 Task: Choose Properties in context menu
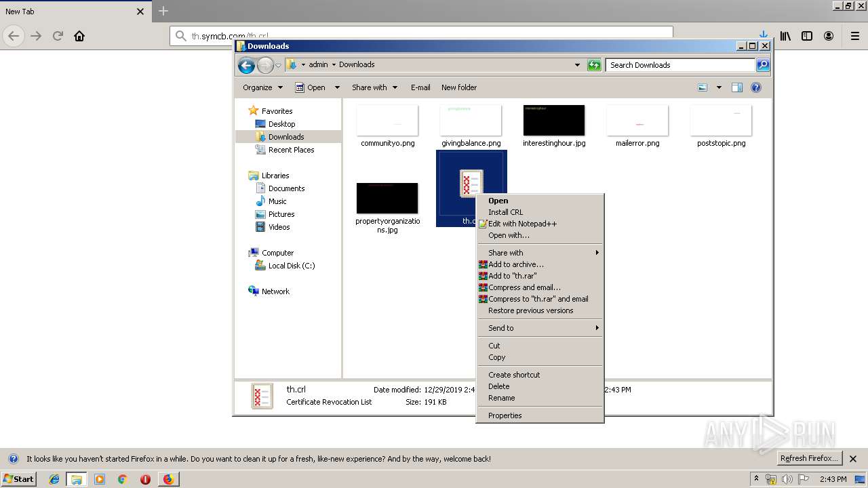(x=540, y=415)
